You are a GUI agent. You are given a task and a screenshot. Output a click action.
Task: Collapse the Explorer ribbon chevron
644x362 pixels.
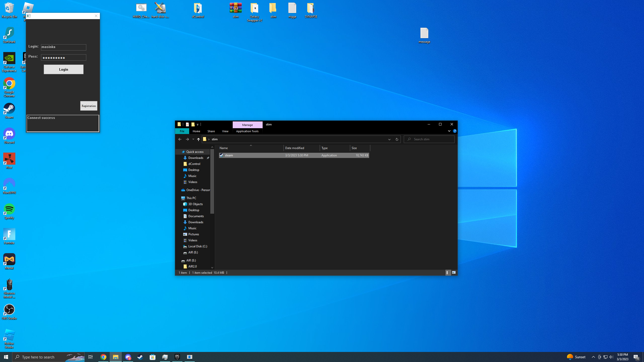pos(449,131)
